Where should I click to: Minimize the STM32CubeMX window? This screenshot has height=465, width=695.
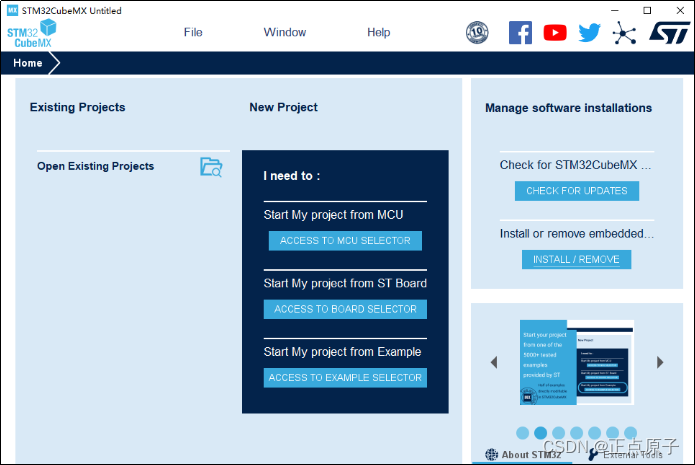615,10
